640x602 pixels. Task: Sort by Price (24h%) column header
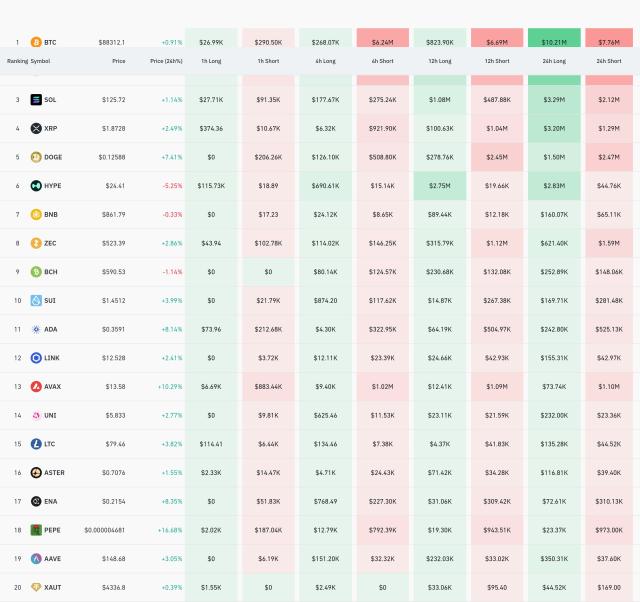point(166,61)
